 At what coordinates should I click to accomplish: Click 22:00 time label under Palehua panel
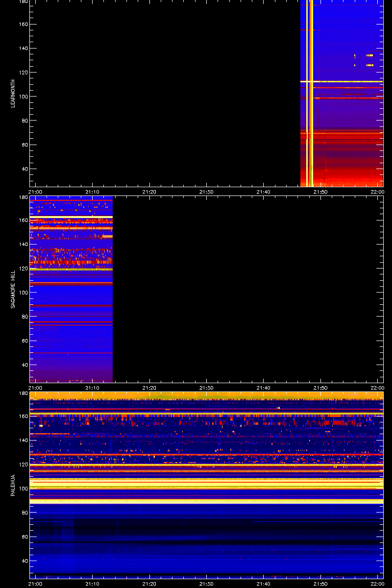tap(377, 583)
